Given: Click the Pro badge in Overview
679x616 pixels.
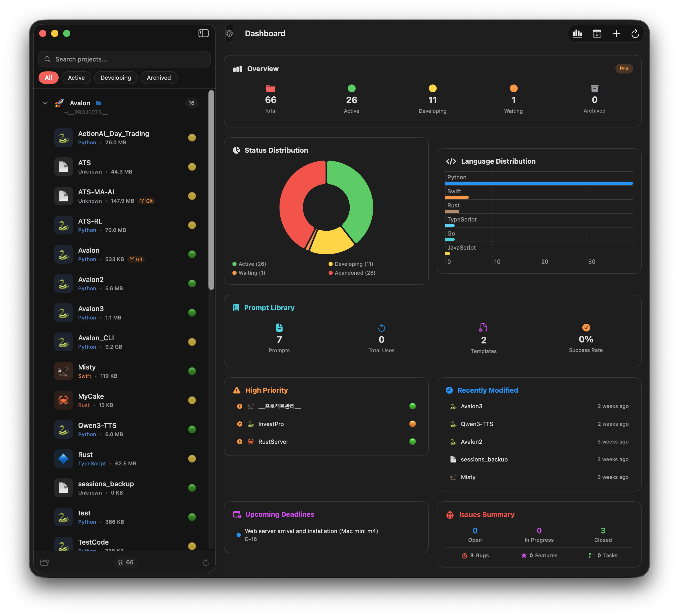Looking at the screenshot, I should (624, 68).
